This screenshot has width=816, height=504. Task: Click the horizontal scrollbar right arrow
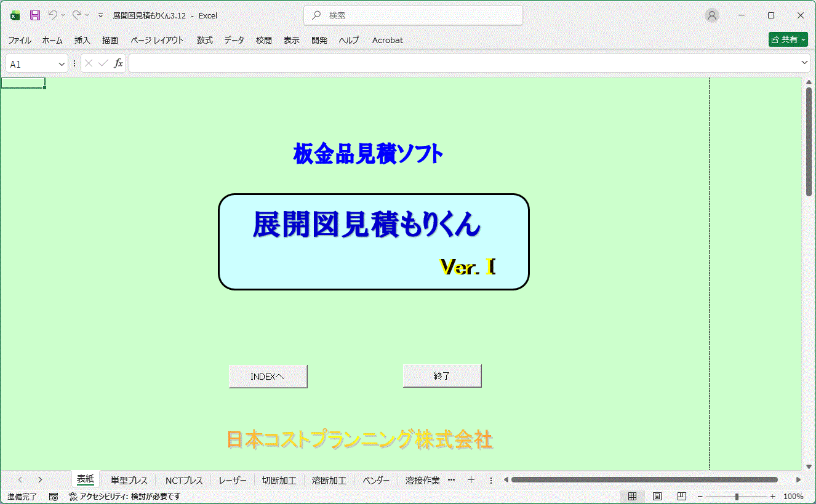[799, 479]
